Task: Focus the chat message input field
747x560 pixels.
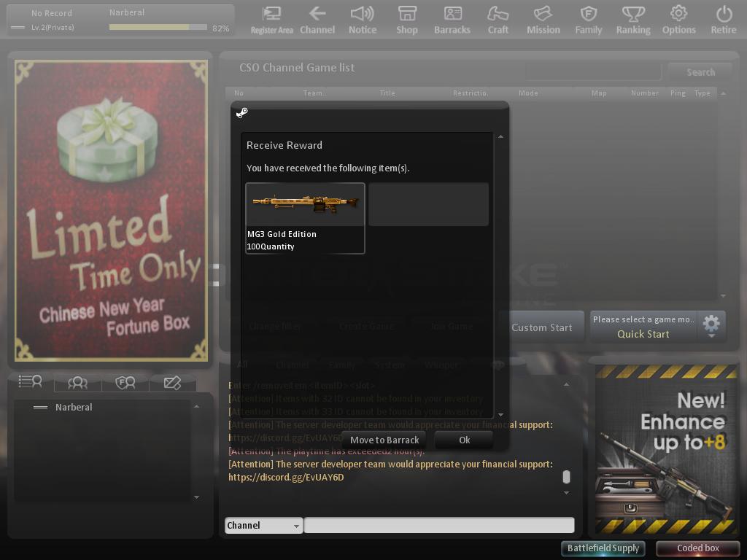Action: coord(438,525)
